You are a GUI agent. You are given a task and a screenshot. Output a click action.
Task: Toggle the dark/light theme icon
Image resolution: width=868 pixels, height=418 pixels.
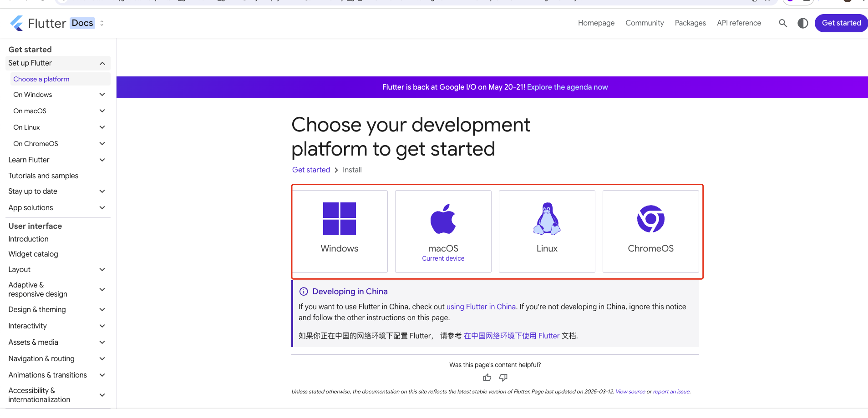[x=803, y=23]
